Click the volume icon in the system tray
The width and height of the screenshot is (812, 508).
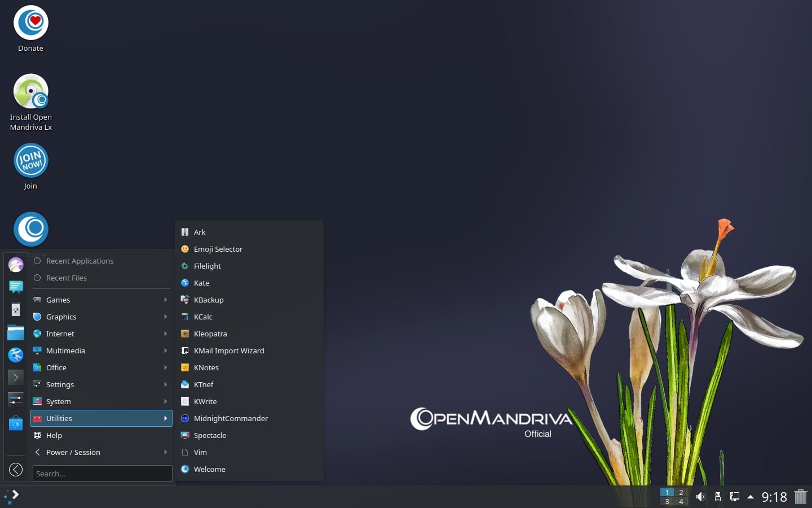(x=701, y=497)
